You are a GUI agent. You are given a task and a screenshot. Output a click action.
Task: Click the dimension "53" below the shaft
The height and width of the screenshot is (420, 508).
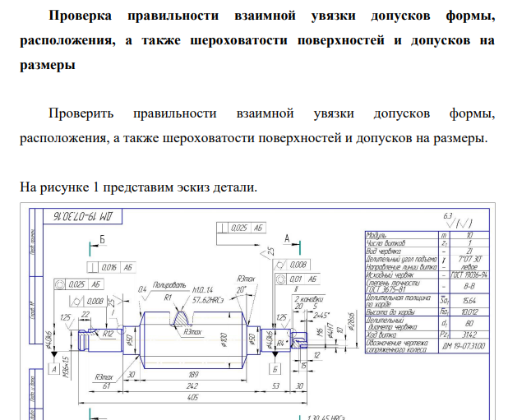(275, 385)
